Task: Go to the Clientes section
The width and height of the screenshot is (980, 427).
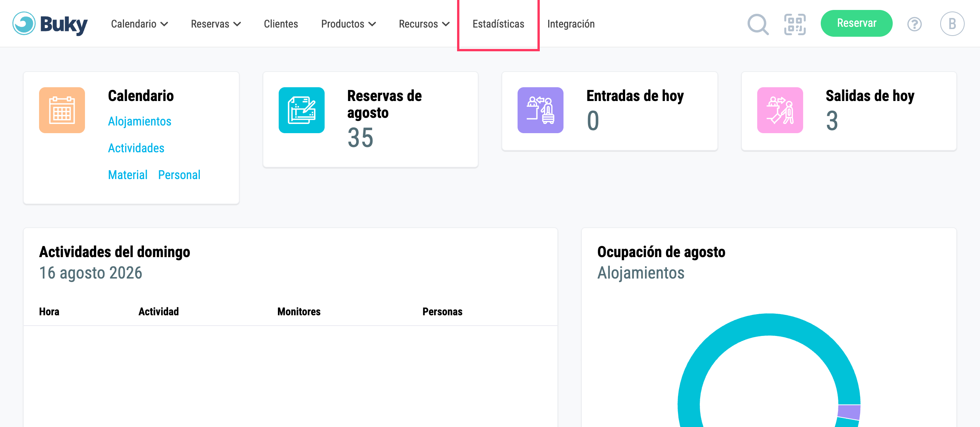Action: tap(281, 24)
